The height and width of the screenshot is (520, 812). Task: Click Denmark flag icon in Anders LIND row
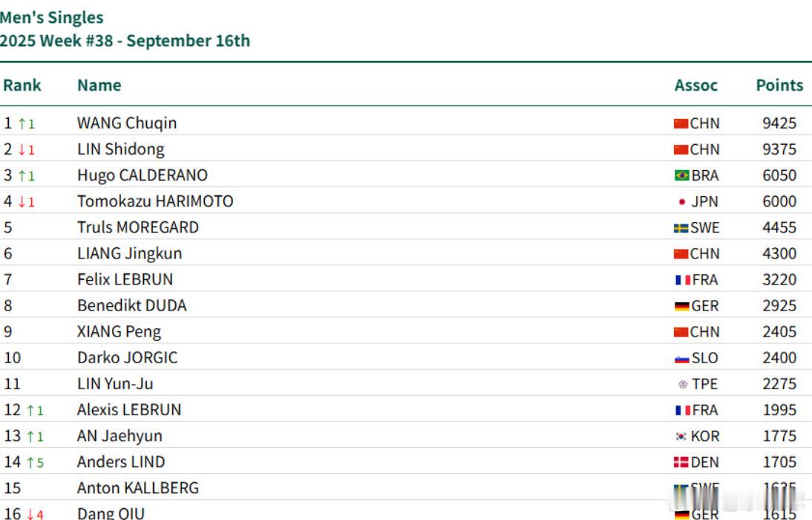click(681, 463)
